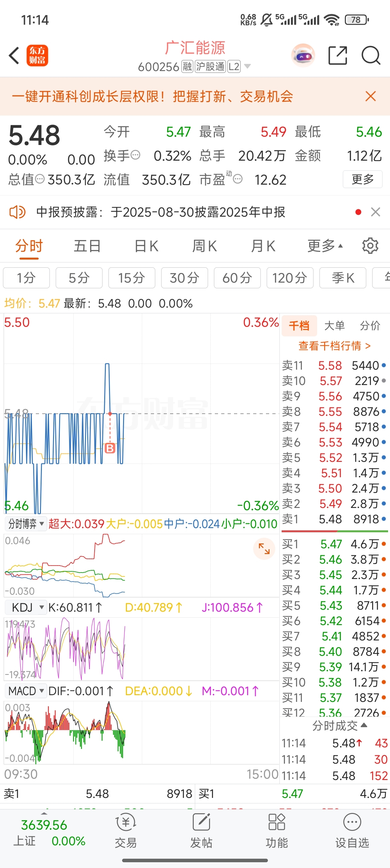Open the KDJ indicator dropdown
This screenshot has width=390, height=868.
(26, 607)
